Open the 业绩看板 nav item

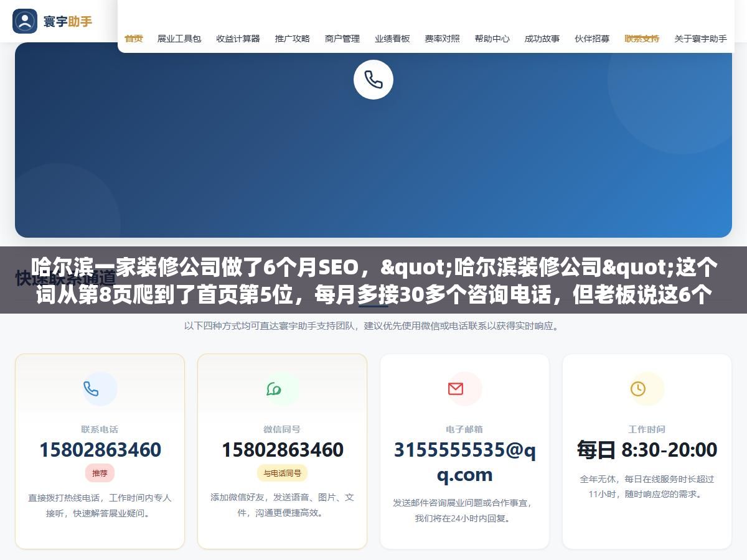pos(392,39)
